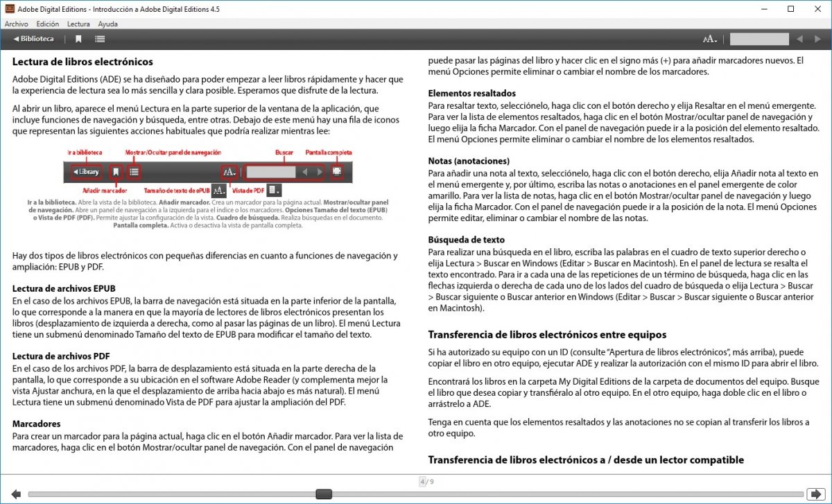Go to previous page with bottom-left arrow
Screen dimensions: 832x504
click(x=16, y=494)
